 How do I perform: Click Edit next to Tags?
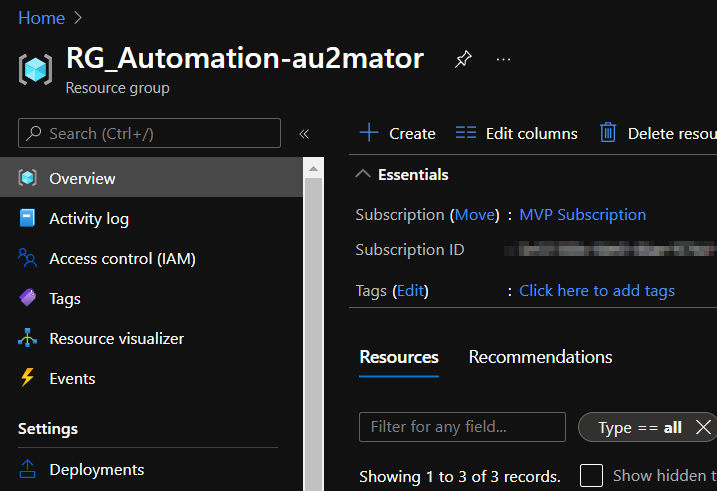(410, 291)
